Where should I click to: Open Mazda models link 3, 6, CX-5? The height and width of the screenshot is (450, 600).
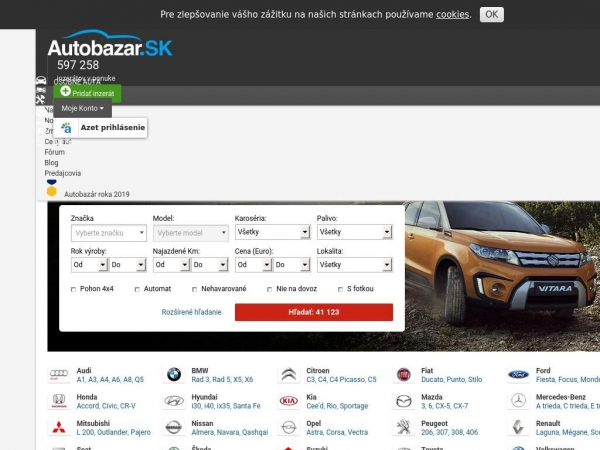[x=444, y=406]
